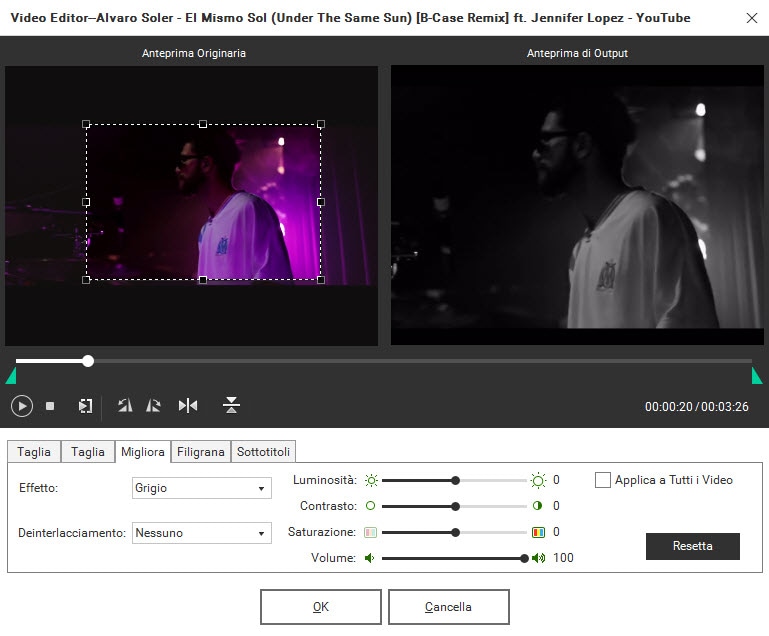
Task: Close the Video Editor window
Action: pyautogui.click(x=751, y=18)
